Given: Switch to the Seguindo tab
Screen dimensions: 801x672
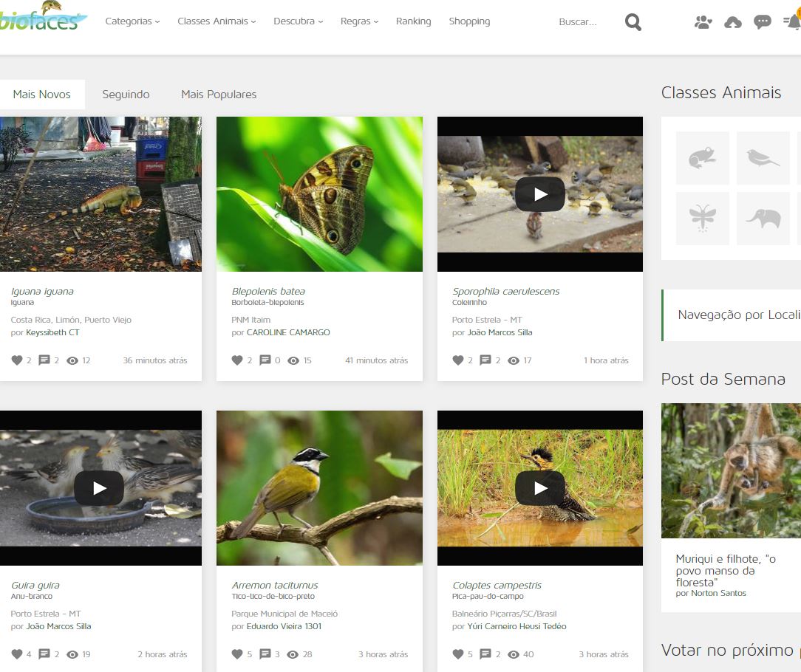Looking at the screenshot, I should tap(126, 95).
